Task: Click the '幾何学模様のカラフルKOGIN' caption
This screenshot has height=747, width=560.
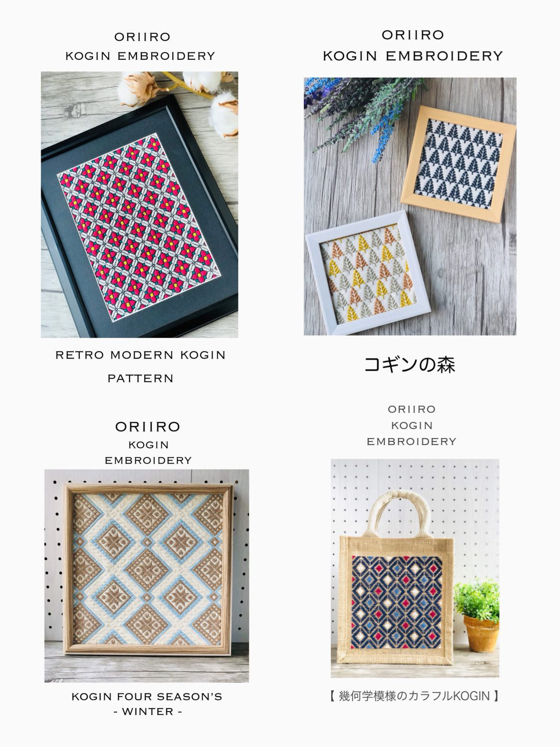Action: tap(414, 695)
